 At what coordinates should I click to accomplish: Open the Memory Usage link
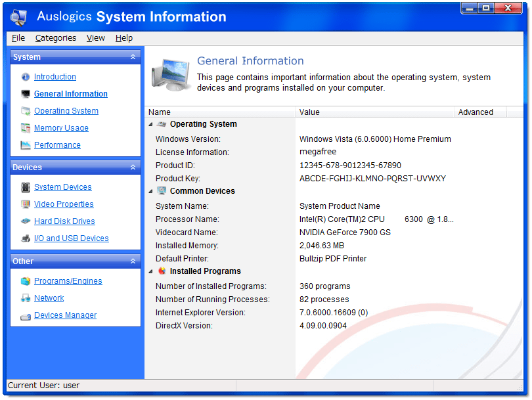pyautogui.click(x=62, y=128)
